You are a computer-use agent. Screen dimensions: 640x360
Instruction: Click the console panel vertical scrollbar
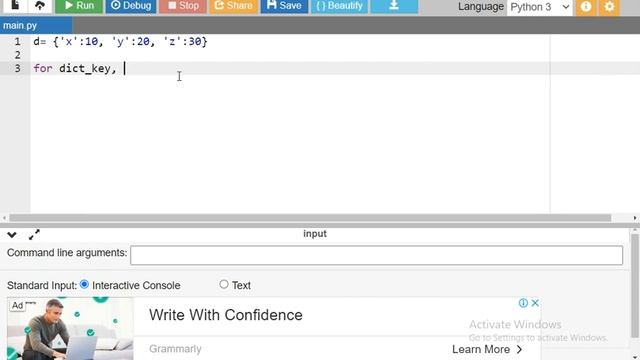tap(635, 286)
